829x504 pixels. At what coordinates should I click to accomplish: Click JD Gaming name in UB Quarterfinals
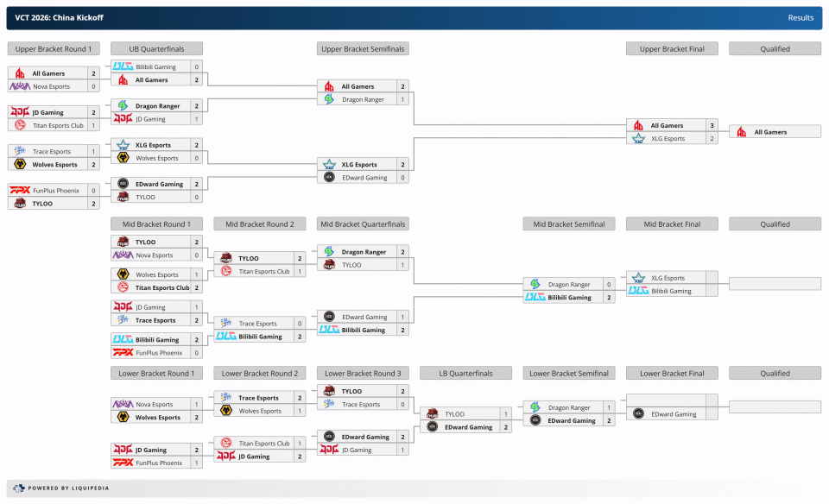(150, 119)
